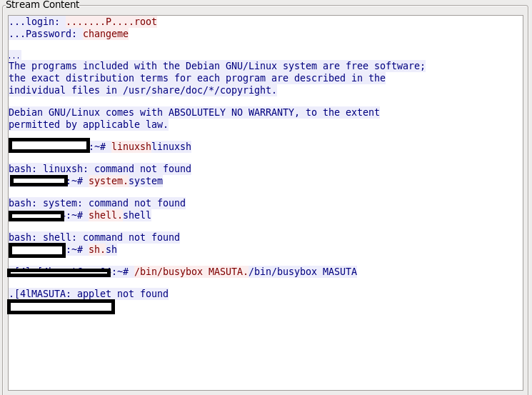Click the line 'permitted by applicable law.'

[89, 124]
